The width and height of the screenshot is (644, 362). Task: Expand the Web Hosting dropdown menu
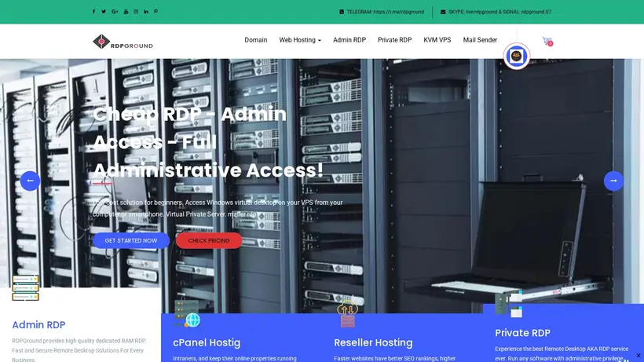pyautogui.click(x=300, y=40)
